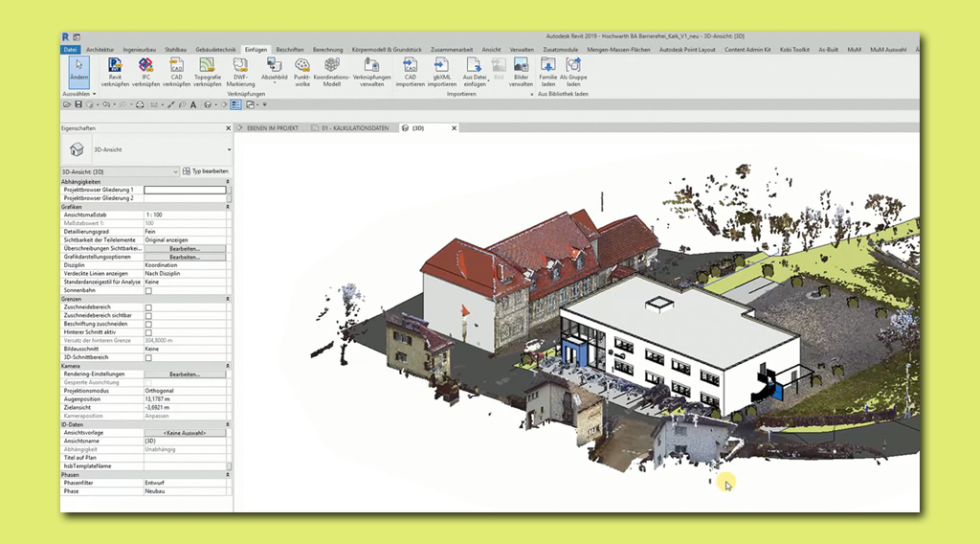Click the CAD importieren icon
Screen dimensions: 980x544
(x=410, y=66)
